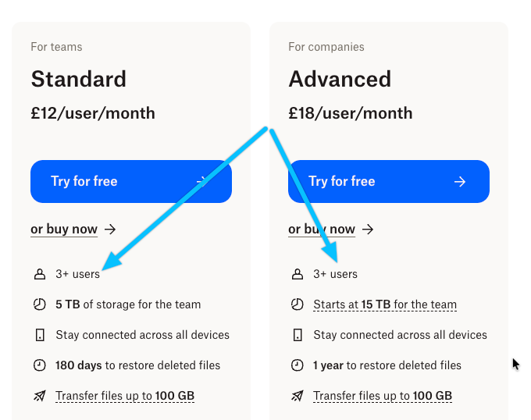
Task: Click the £18/user/month price text
Action: click(x=351, y=113)
